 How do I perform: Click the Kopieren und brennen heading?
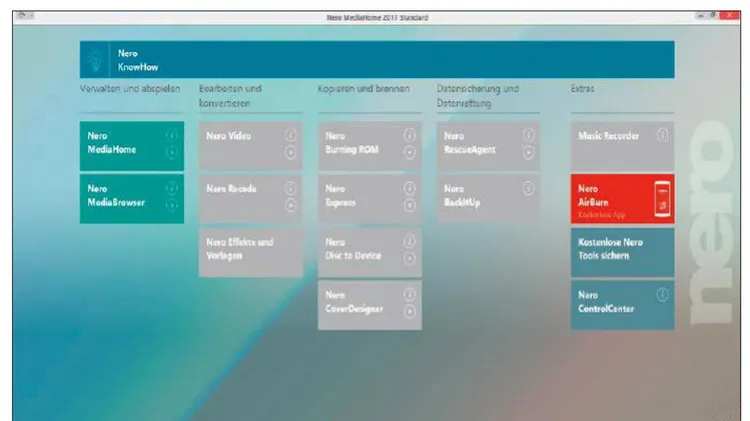tap(364, 89)
